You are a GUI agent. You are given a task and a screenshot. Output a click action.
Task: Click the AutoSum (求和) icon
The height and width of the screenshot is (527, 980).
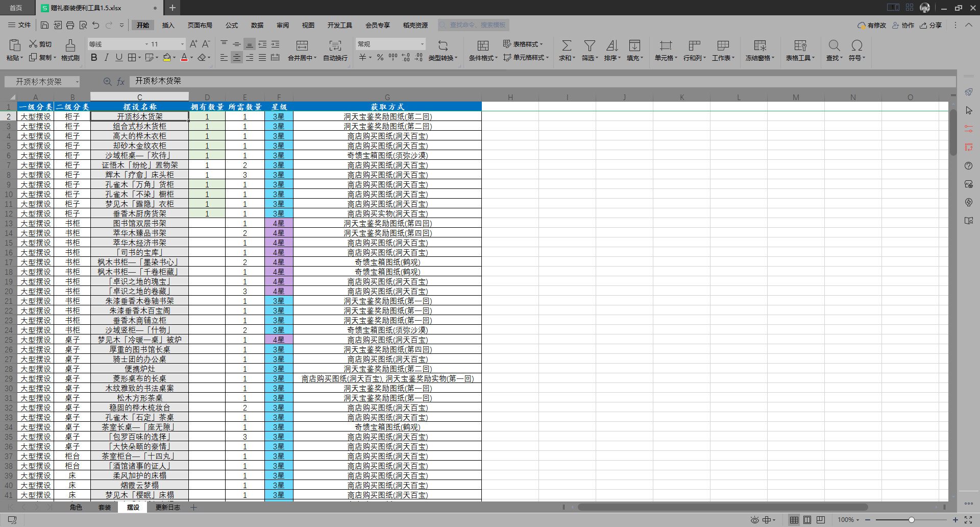(x=567, y=45)
